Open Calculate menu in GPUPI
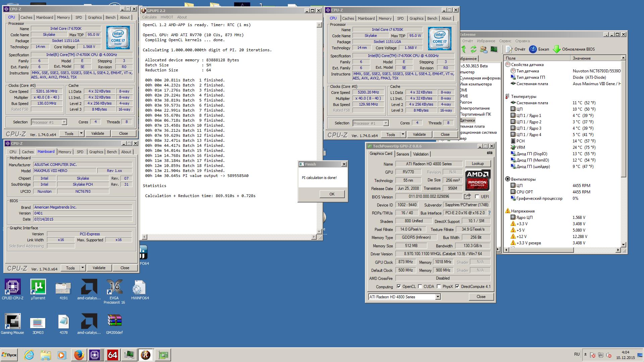The height and width of the screenshot is (362, 644). point(149,17)
